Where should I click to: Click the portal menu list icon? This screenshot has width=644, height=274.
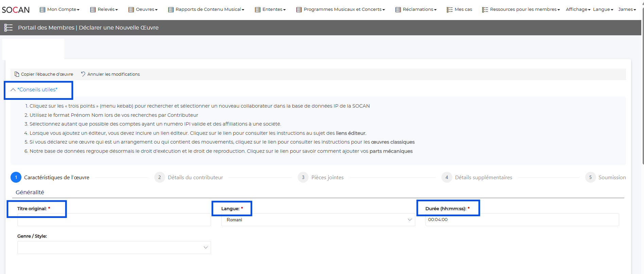8,28
